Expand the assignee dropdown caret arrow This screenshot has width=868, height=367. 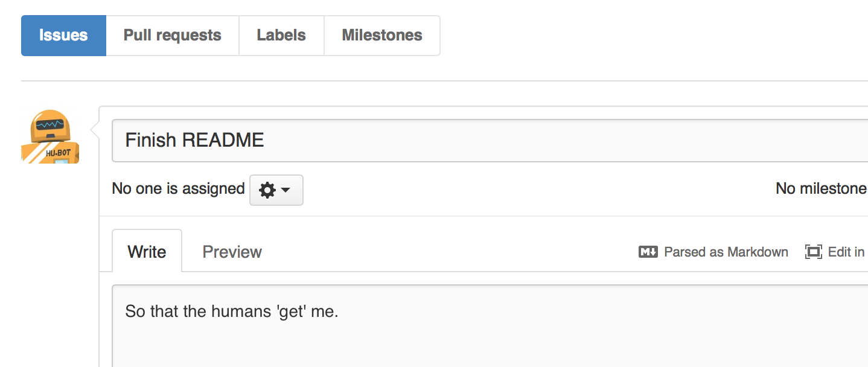tap(286, 190)
